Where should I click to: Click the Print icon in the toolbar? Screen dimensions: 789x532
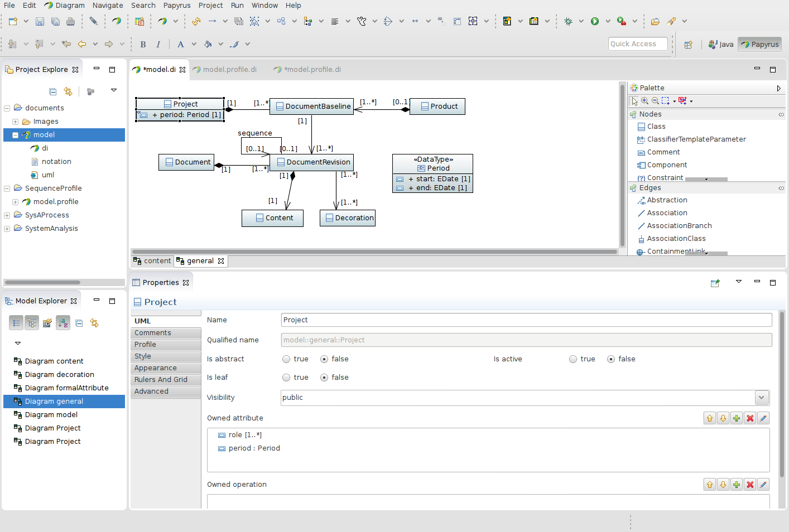point(70,21)
